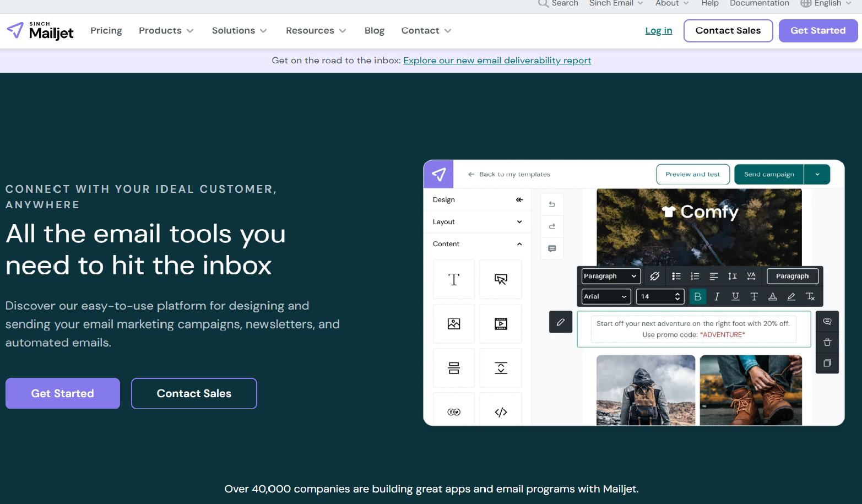Viewport: 862px width, 504px height.
Task: Click the globe language icon
Action: tap(806, 3)
